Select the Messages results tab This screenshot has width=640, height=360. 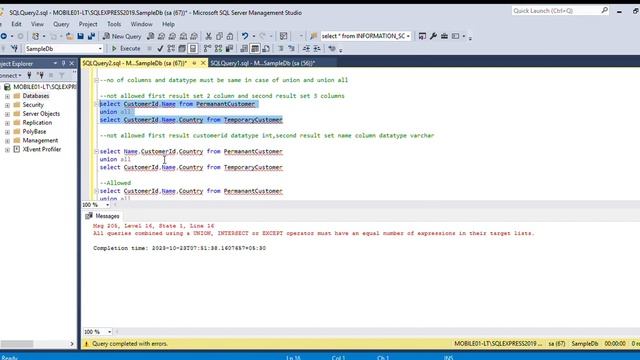103,216
